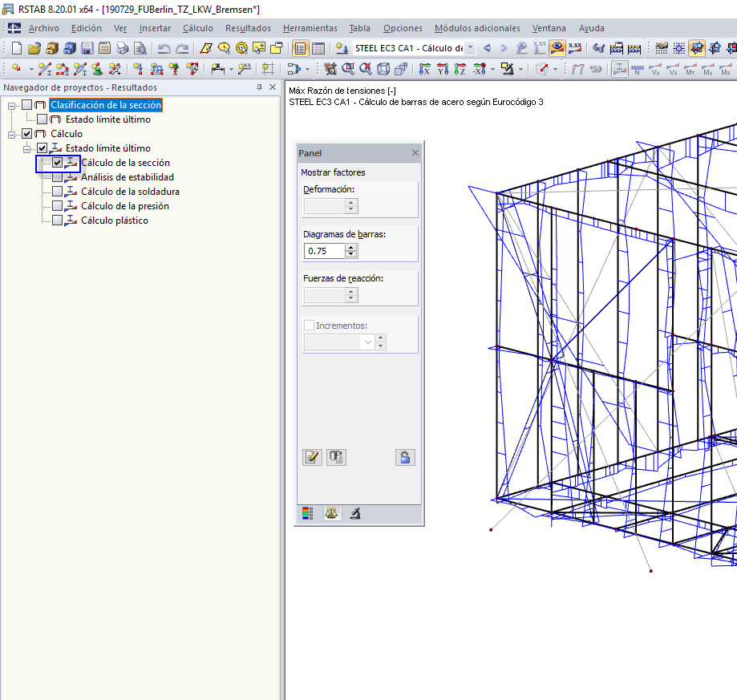
Task: Uncheck Estado límite último under Cálculo
Action: 42,148
